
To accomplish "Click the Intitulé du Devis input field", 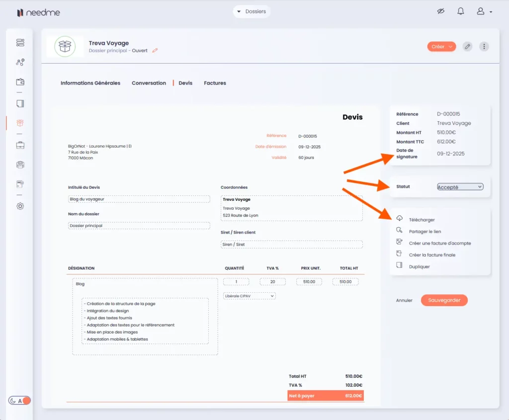I will (139, 199).
